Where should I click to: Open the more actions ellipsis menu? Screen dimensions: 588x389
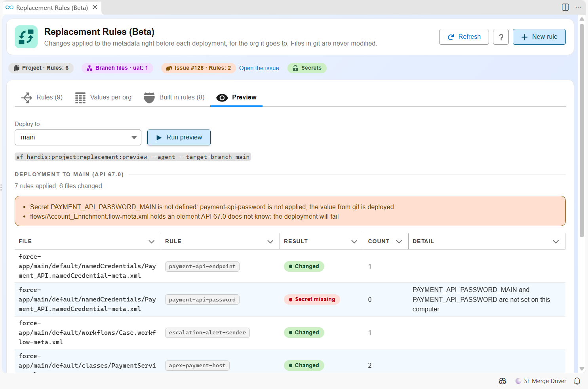click(578, 7)
